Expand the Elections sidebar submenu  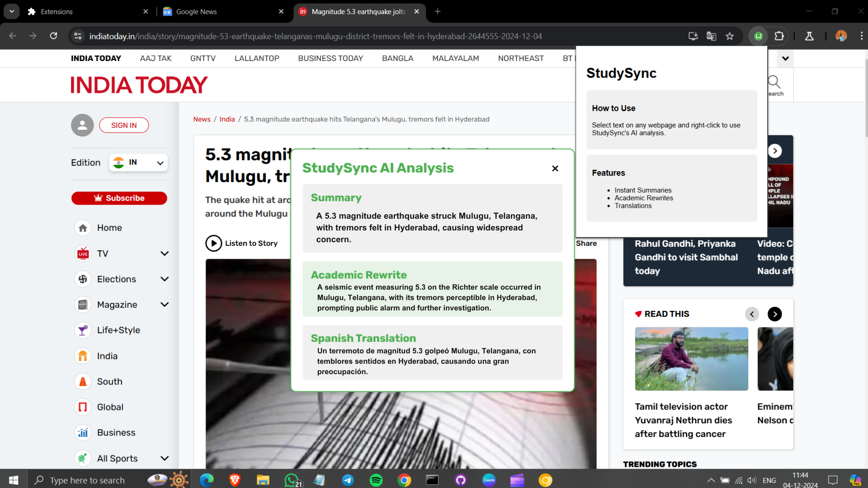[x=165, y=279]
